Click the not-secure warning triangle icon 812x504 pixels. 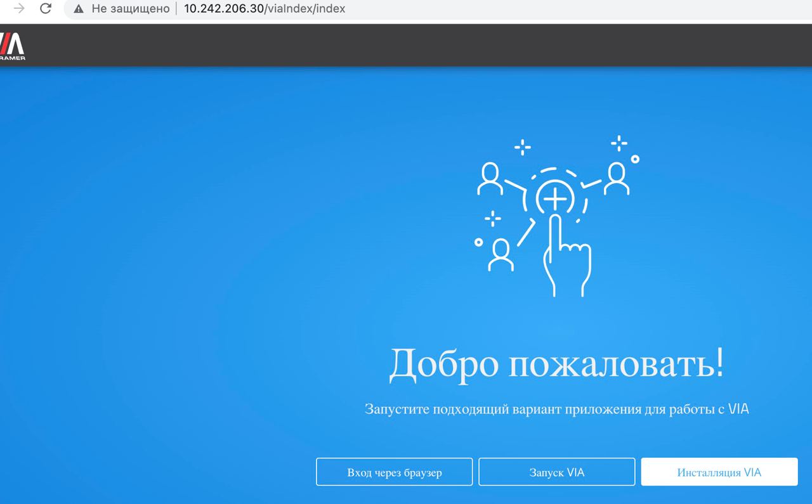pos(79,9)
